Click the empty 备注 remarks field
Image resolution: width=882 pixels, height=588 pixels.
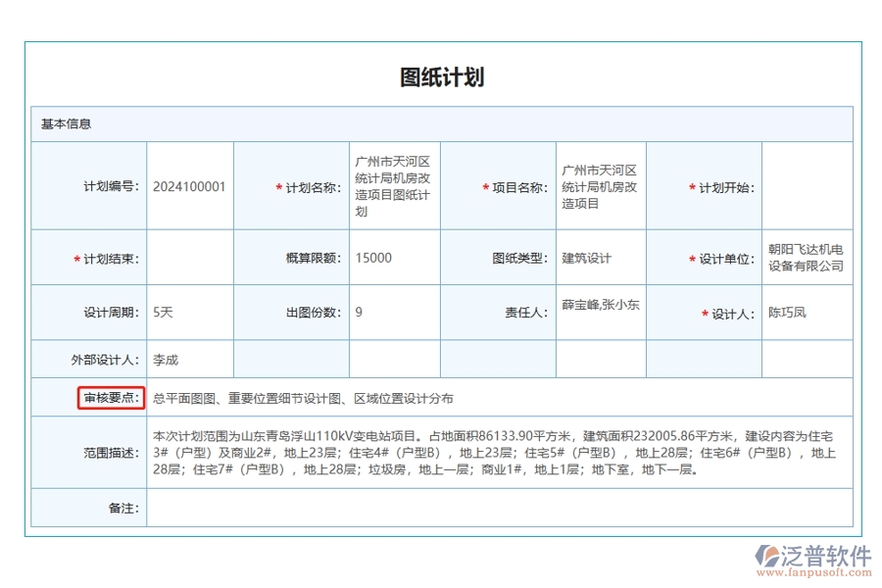point(490,509)
